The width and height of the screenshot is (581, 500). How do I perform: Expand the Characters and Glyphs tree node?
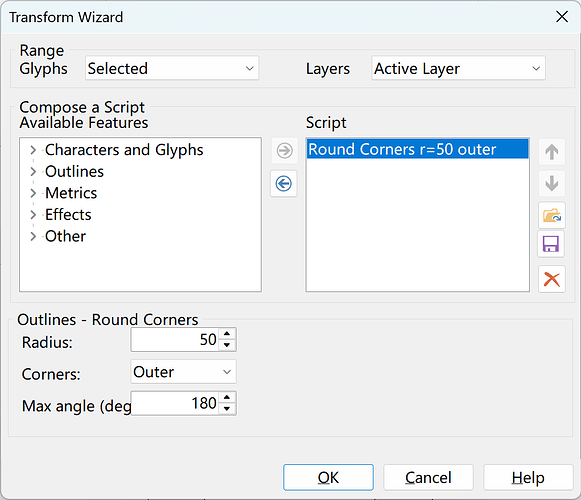pos(33,150)
